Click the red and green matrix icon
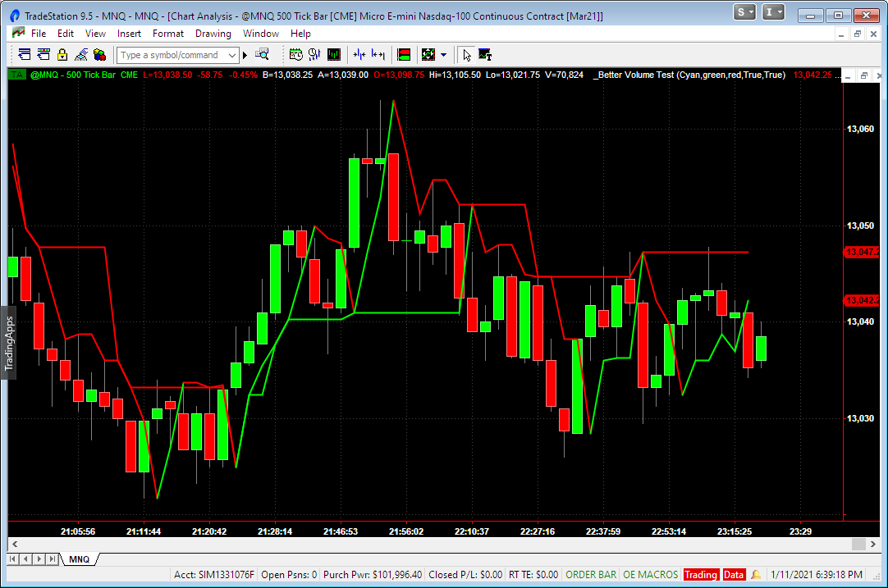 point(404,55)
